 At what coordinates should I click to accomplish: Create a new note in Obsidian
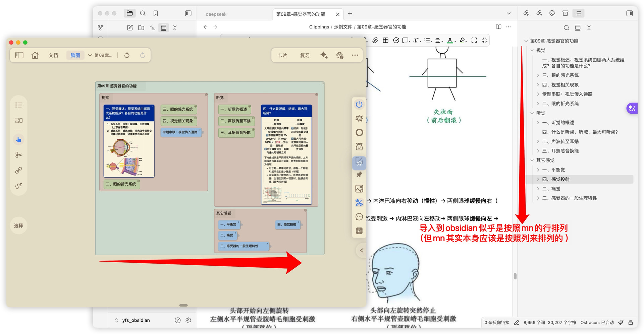coord(130,28)
